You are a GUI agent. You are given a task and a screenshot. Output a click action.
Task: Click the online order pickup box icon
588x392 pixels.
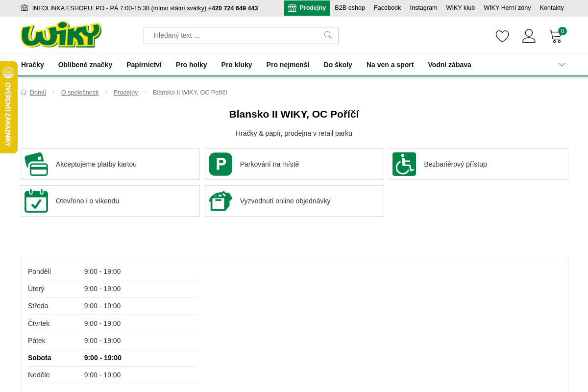pos(220,201)
